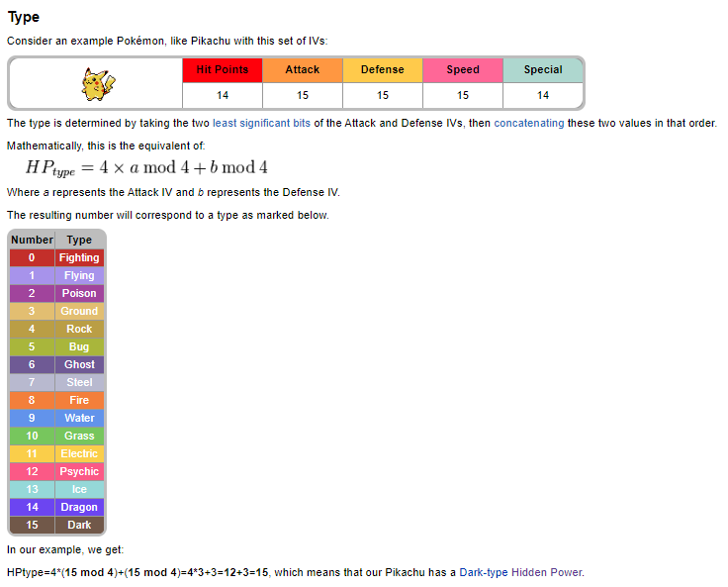Image resolution: width=728 pixels, height=587 pixels.
Task: Select the Electric type cell
Action: [79, 453]
